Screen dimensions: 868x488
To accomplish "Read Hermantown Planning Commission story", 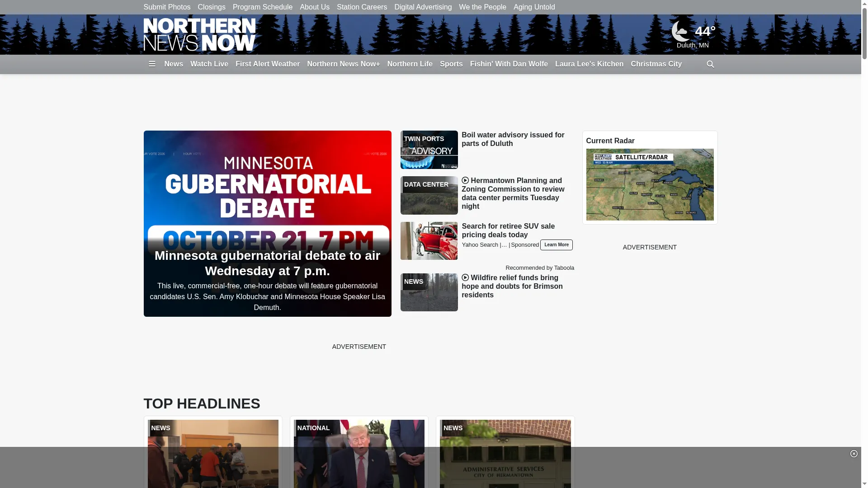I will 513,193.
